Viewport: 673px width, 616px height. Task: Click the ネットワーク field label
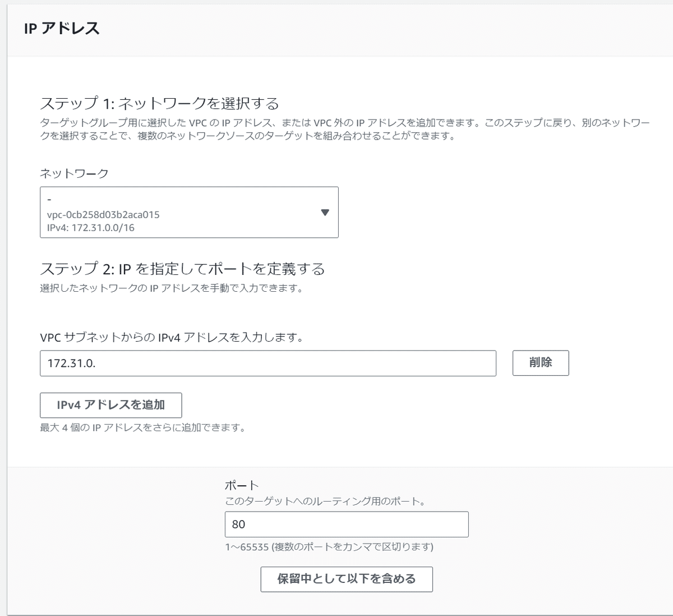[x=74, y=173]
